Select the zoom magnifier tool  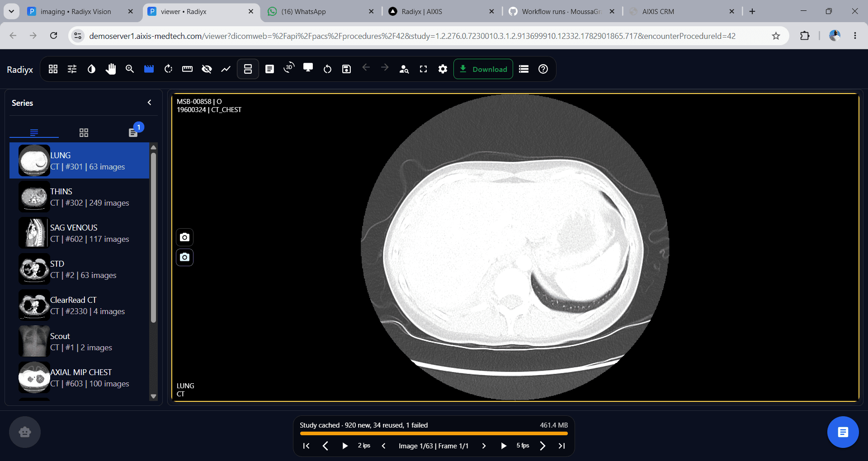coord(130,69)
